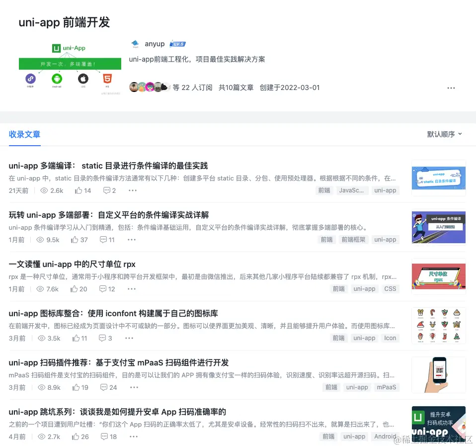Click the column description uni-app前端工程化 text
Screen dimensions: 476x448
coord(197,59)
